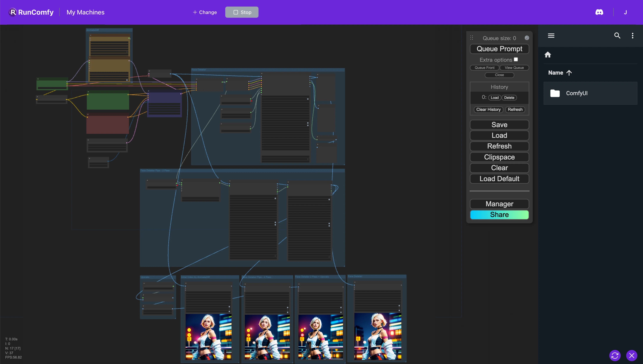Select Face Detailer Pipe 2 Pass preview image
643x364 pixels.
tap(267, 337)
